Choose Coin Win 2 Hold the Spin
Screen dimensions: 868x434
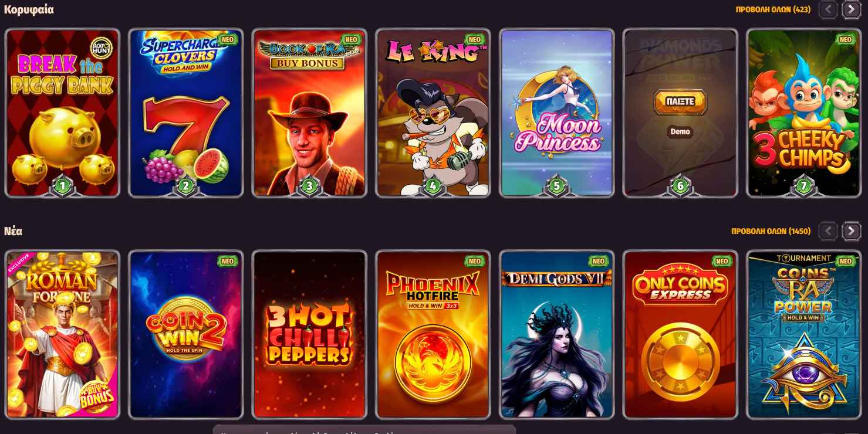click(185, 334)
